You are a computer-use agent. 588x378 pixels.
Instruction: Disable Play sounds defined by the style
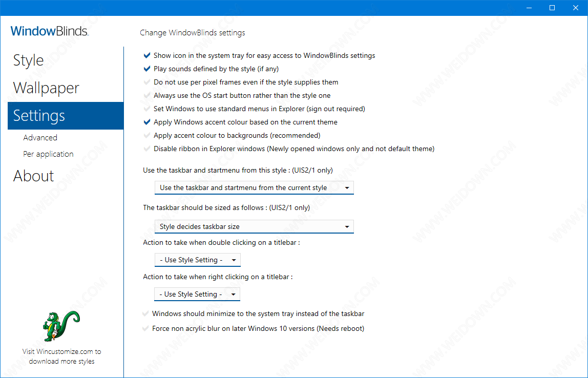click(x=148, y=69)
